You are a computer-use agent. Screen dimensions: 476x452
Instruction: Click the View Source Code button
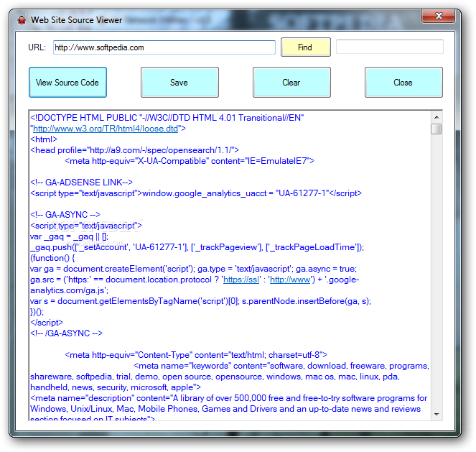(x=67, y=83)
